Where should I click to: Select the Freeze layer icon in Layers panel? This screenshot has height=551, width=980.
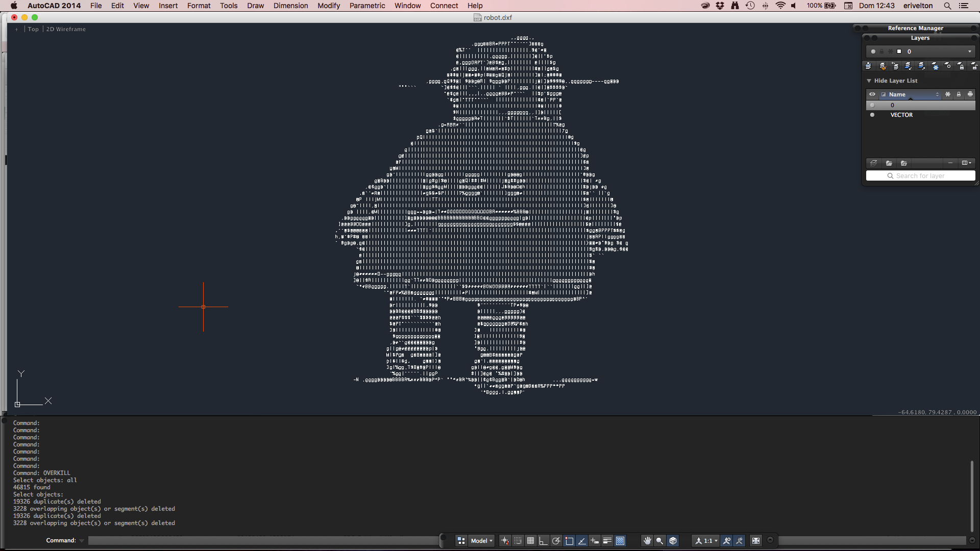coord(935,66)
